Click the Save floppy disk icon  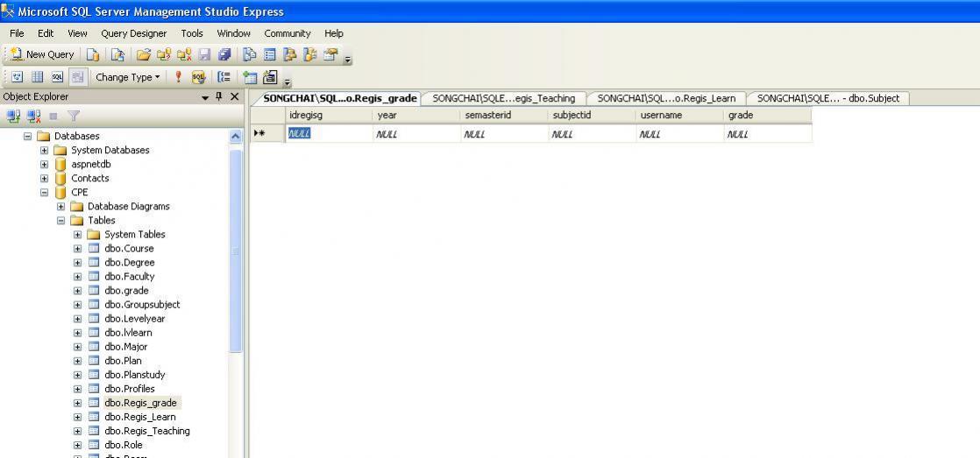[x=204, y=55]
